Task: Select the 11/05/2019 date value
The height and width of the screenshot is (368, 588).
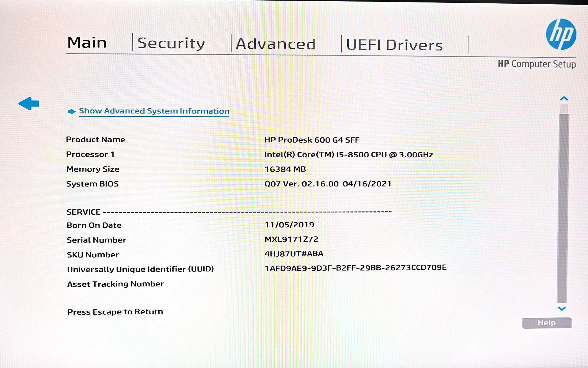Action: pyautogui.click(x=289, y=225)
